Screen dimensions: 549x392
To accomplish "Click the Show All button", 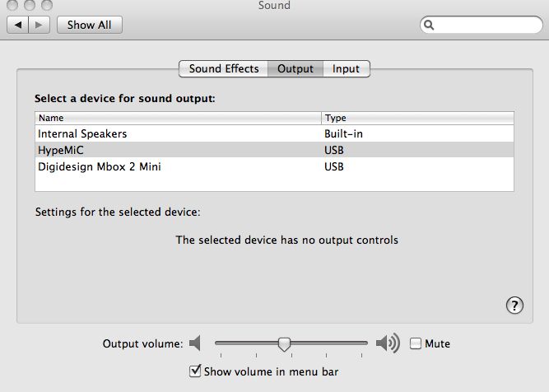I will click(x=89, y=25).
